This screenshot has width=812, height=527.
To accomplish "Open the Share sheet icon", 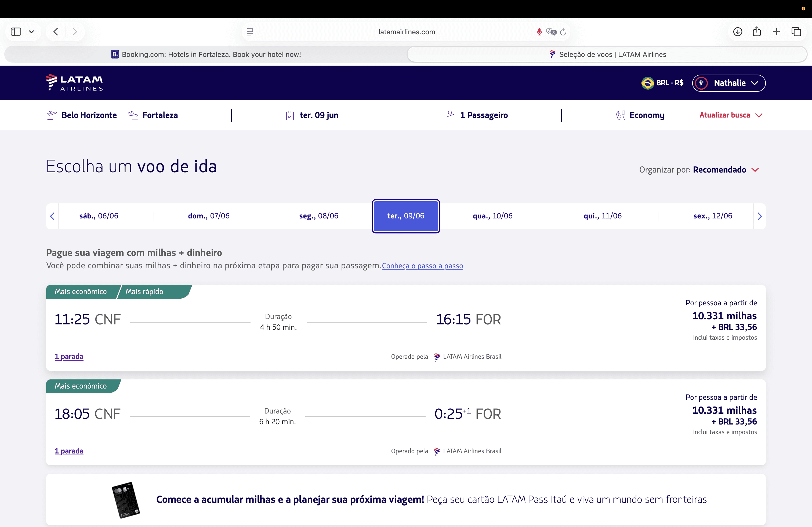I will [757, 31].
